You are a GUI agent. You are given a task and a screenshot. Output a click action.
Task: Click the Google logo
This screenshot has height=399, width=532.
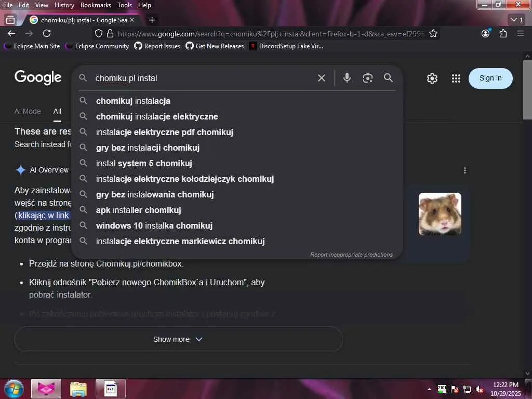pyautogui.click(x=38, y=78)
